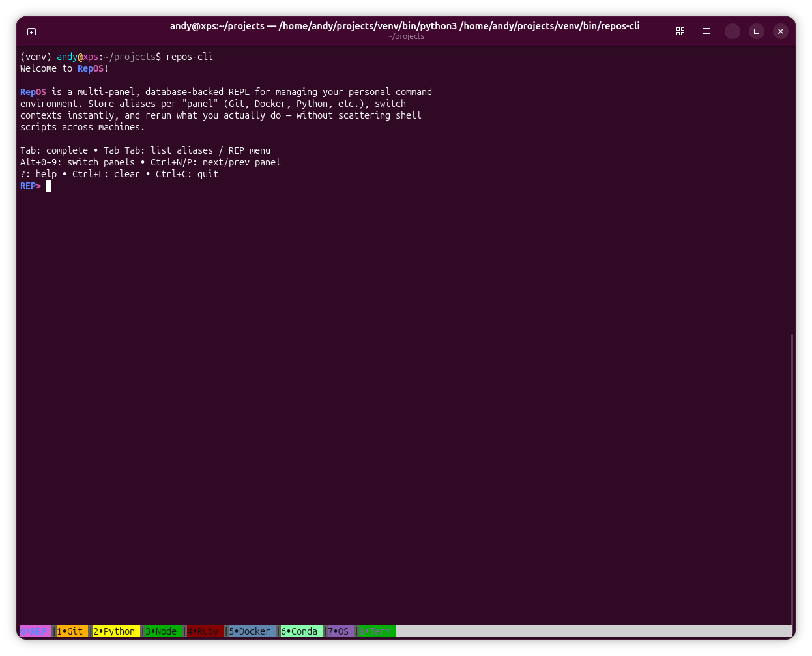
Task: Switch to the 1•Git panel tab
Action: tap(72, 631)
